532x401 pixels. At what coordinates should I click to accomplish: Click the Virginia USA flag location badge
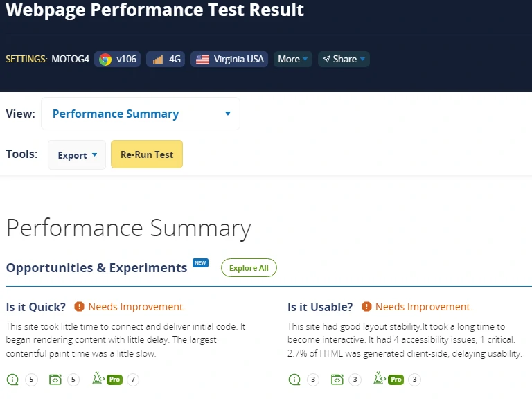point(229,60)
